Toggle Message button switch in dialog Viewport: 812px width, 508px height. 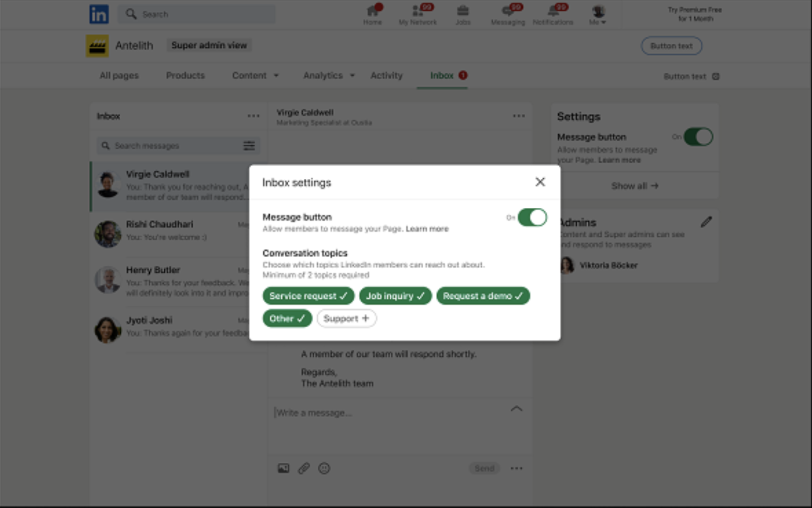click(x=532, y=217)
